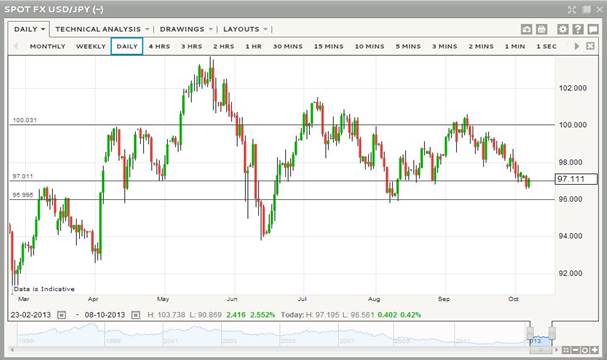Click the SPOT FX USD/JPY title

54,9
